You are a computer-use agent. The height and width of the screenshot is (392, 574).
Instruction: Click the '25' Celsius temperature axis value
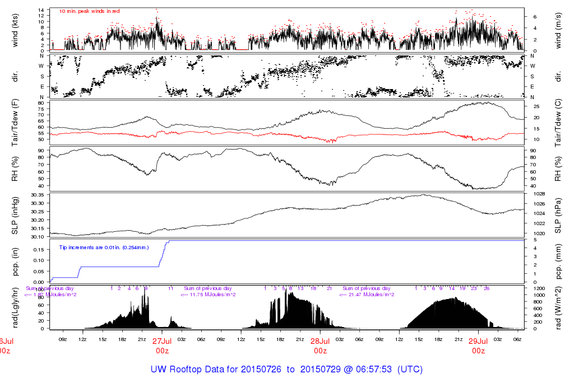536,106
